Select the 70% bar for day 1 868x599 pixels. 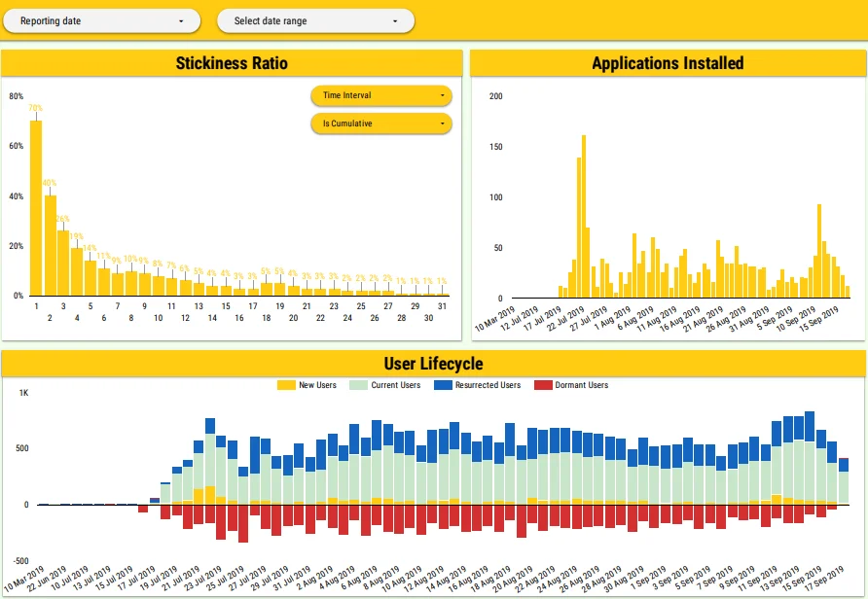(x=36, y=208)
